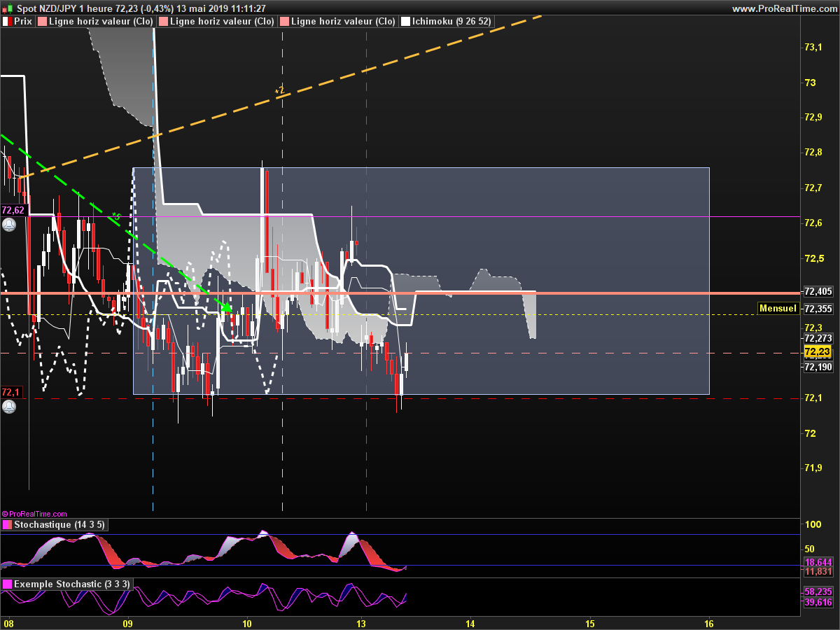Click the chart title Spot NZD/JPY 1 heure

(64, 8)
